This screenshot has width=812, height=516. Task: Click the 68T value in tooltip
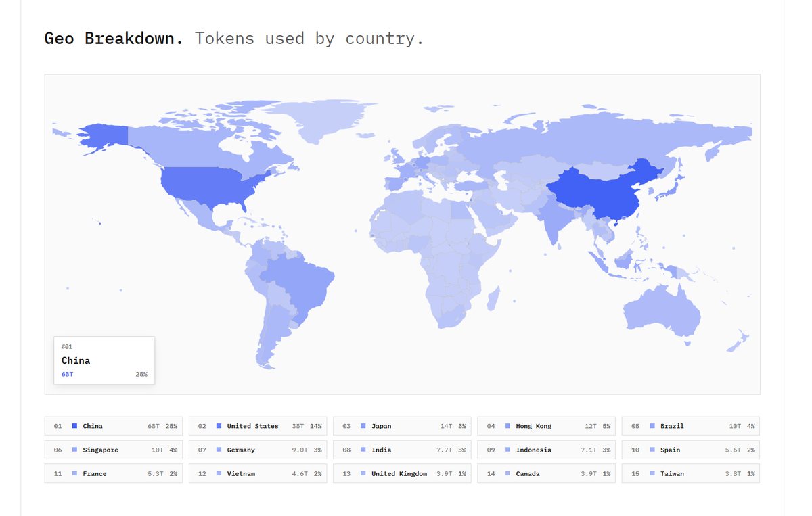click(x=67, y=374)
